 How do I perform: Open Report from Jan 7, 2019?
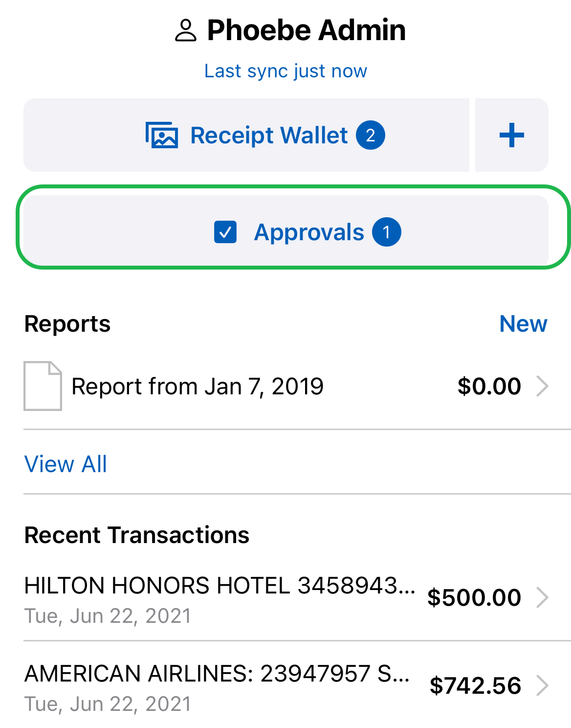(198, 387)
